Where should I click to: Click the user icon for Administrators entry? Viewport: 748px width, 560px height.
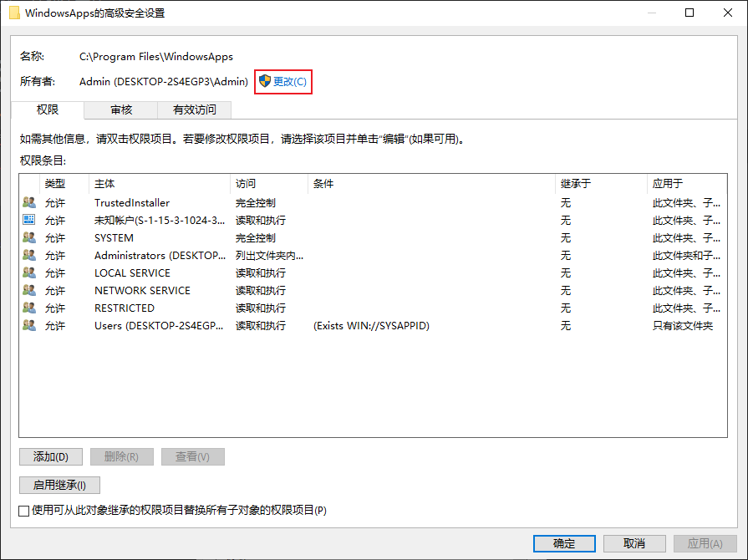pyautogui.click(x=29, y=255)
